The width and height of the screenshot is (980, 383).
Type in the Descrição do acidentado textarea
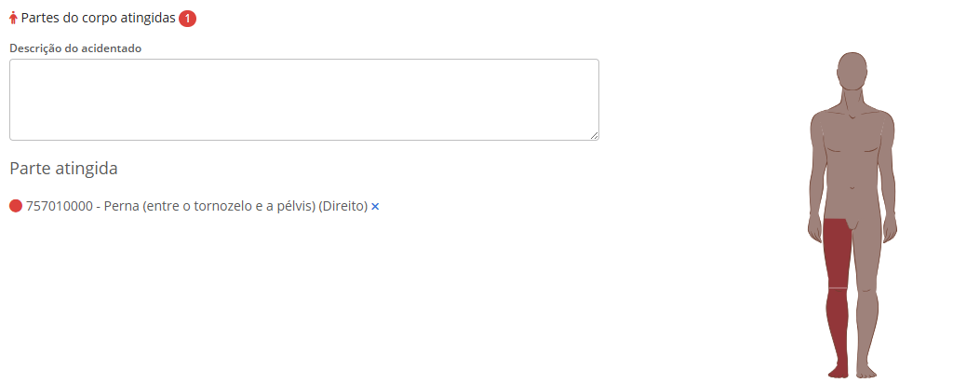[303, 100]
